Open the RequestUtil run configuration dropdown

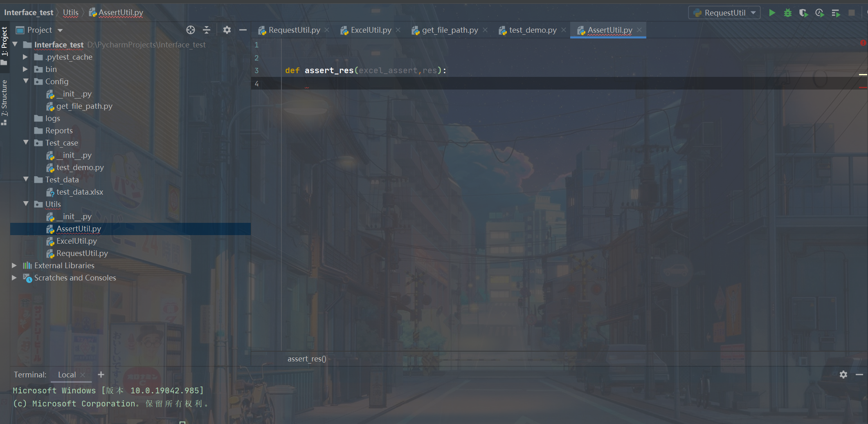pyautogui.click(x=724, y=13)
